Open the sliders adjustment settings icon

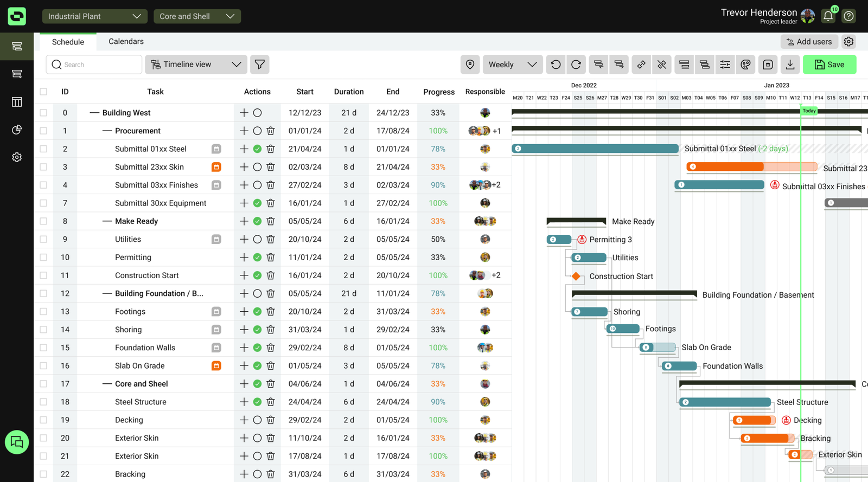pyautogui.click(x=725, y=65)
